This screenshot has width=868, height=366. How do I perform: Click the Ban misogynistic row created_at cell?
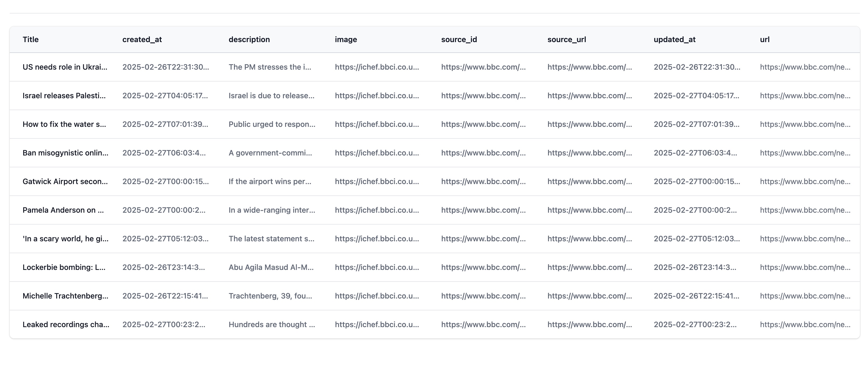[x=164, y=153]
